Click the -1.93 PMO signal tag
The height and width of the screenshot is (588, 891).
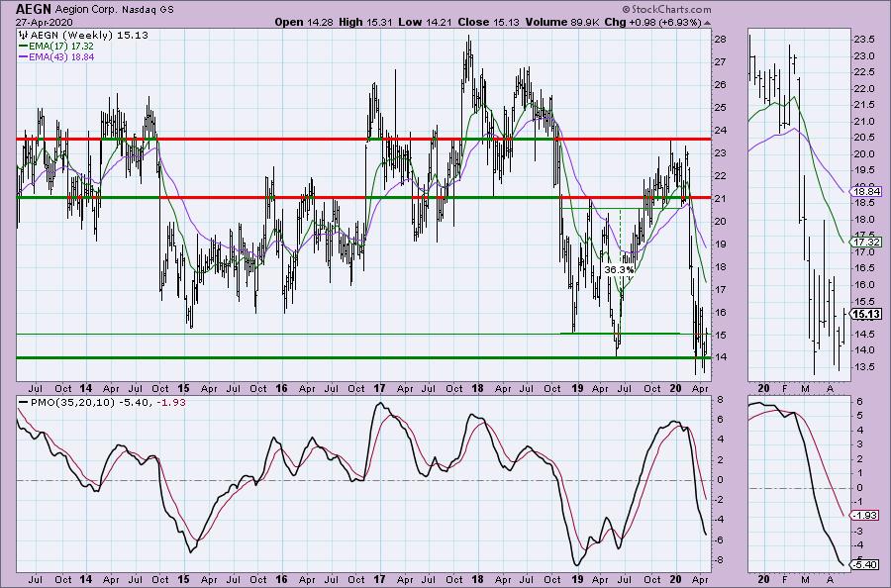(x=866, y=516)
